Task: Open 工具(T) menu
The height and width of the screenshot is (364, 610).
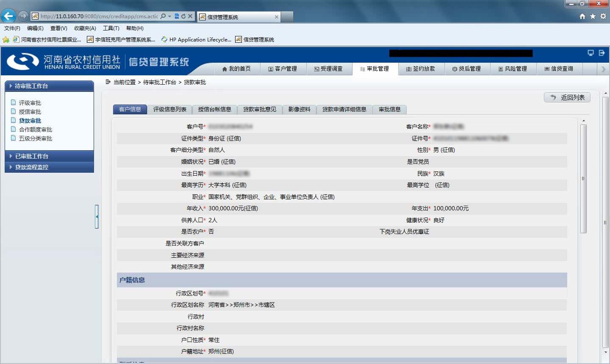Action: coord(111,28)
